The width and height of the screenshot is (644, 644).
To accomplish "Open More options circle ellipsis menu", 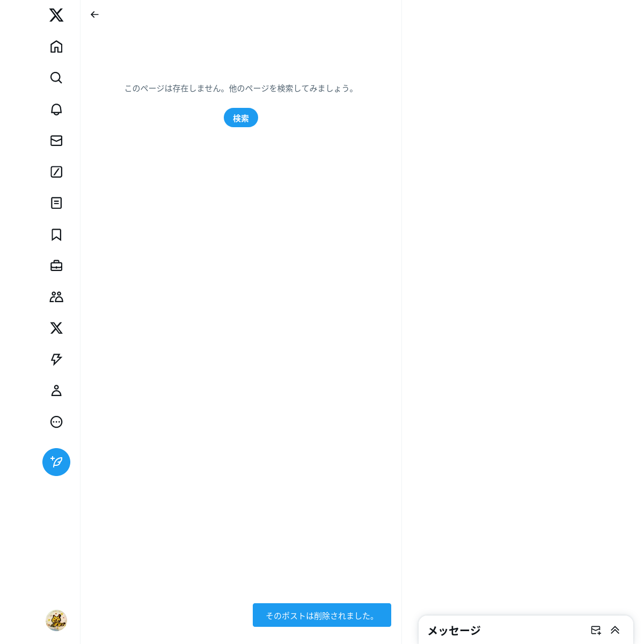I will [x=56, y=422].
